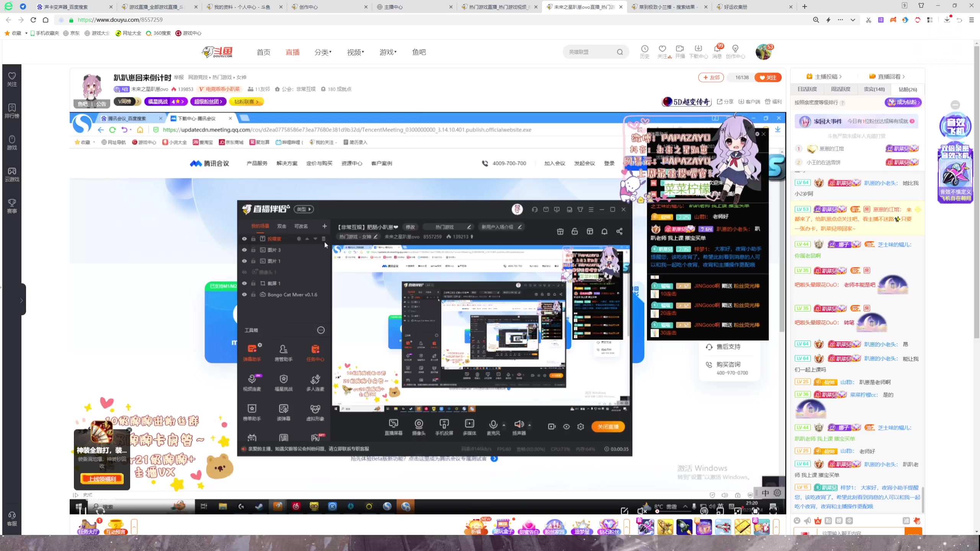
Task: Open the 下载中心 download icon
Action: point(699,52)
